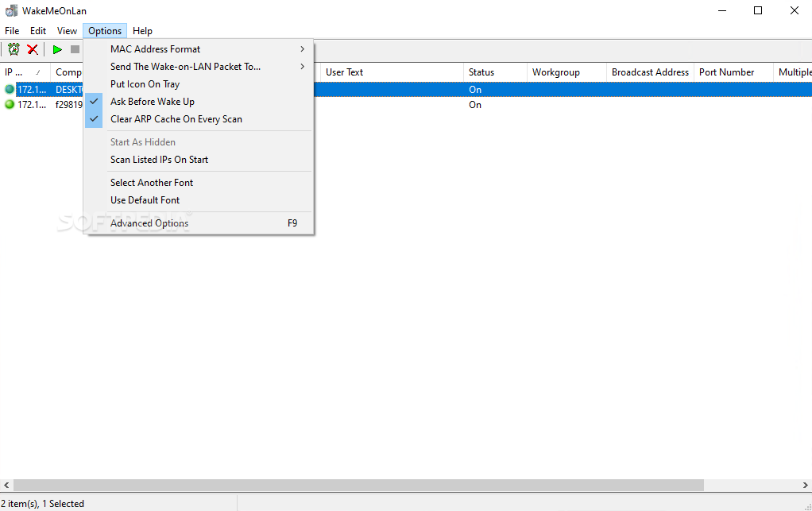Start scanning with the green play icon
This screenshot has width=812, height=511.
tap(57, 49)
